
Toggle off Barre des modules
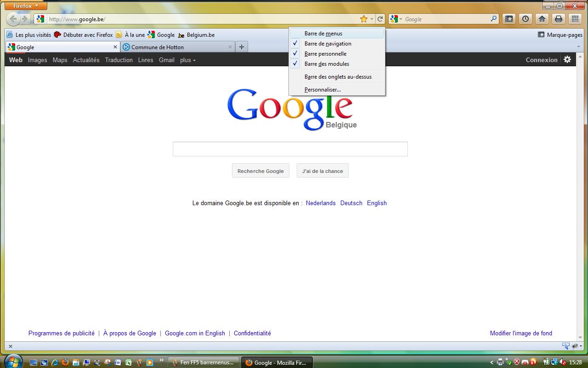click(x=327, y=64)
